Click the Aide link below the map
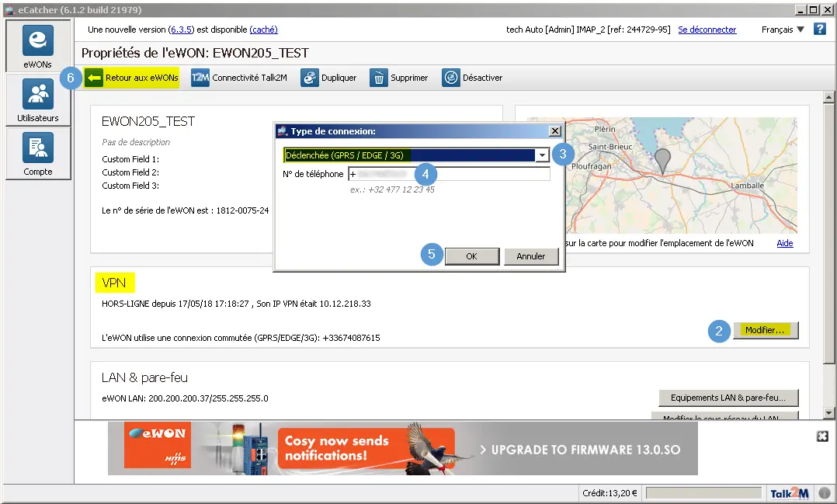837x504 pixels. pos(785,244)
